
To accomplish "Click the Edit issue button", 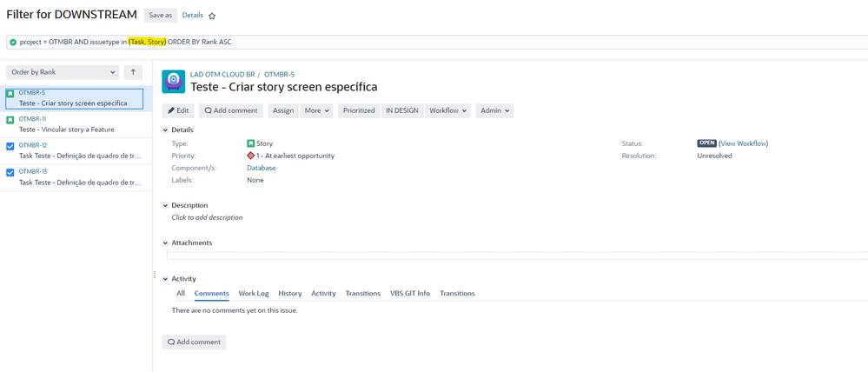I will coord(178,110).
